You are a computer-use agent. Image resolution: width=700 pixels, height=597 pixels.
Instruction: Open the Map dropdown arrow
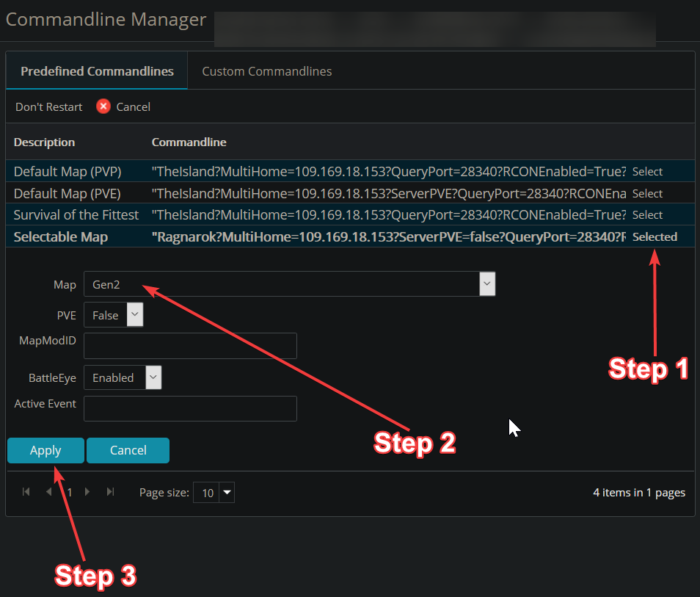487,283
